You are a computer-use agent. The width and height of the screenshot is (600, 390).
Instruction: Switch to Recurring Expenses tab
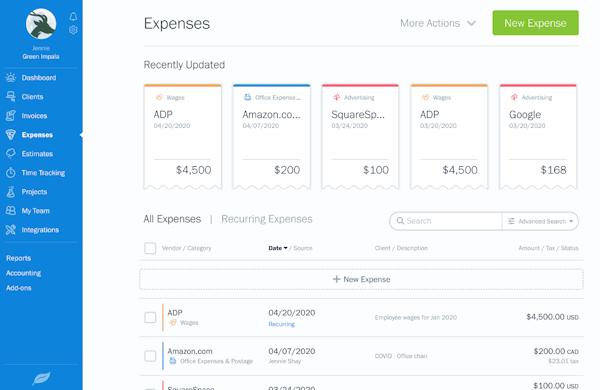click(267, 219)
